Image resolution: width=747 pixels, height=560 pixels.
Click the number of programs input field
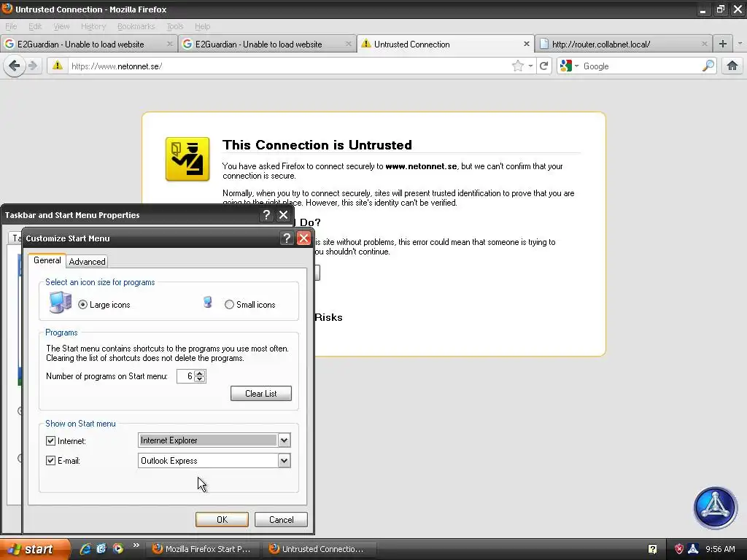pos(185,376)
